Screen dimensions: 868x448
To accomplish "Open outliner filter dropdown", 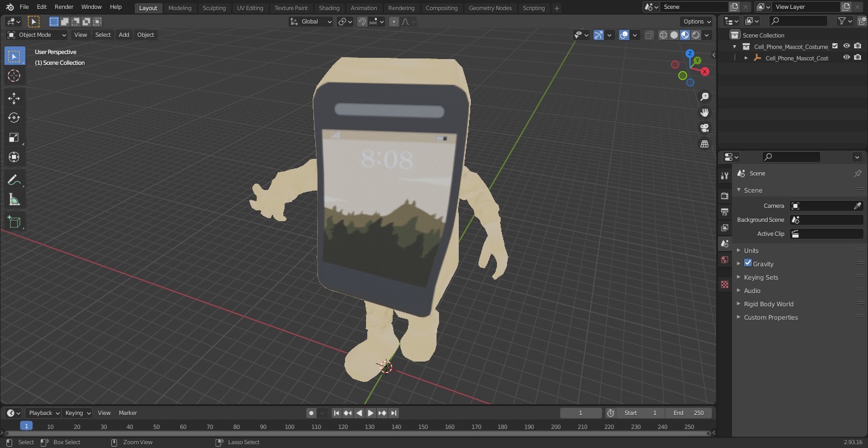I will [x=844, y=21].
